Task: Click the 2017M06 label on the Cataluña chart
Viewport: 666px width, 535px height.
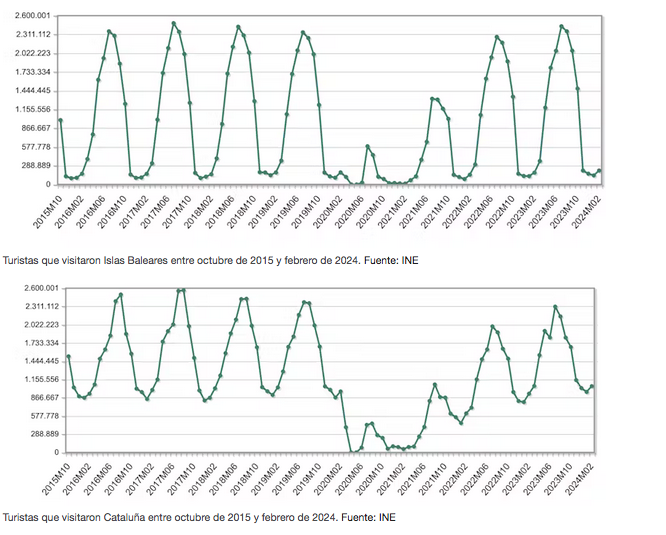Action: click(162, 475)
